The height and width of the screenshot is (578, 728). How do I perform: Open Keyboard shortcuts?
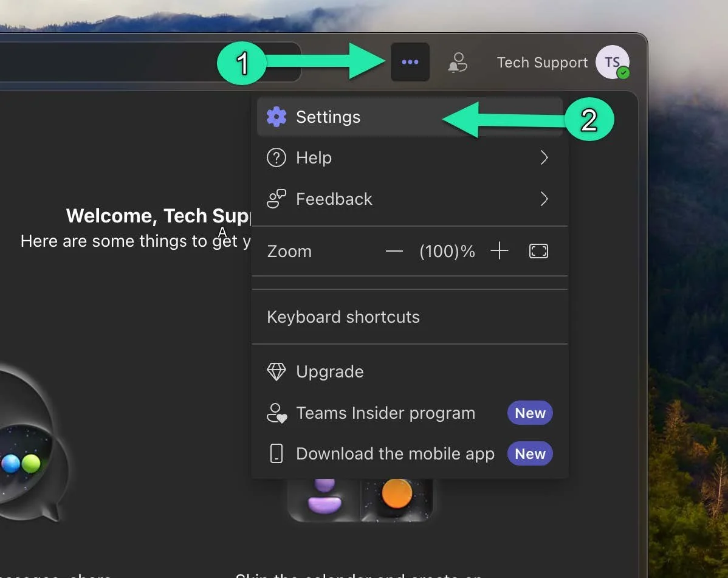pyautogui.click(x=410, y=317)
